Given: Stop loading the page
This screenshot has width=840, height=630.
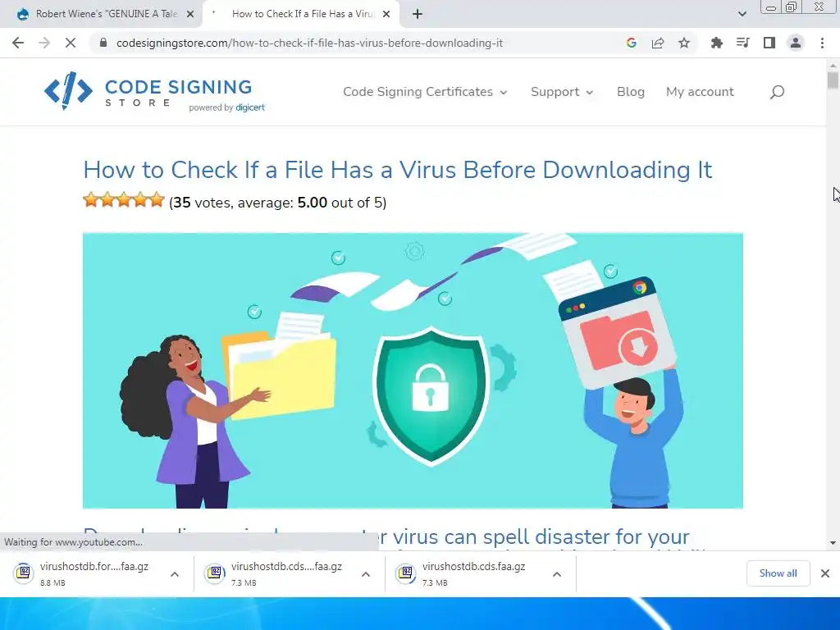Looking at the screenshot, I should (71, 43).
